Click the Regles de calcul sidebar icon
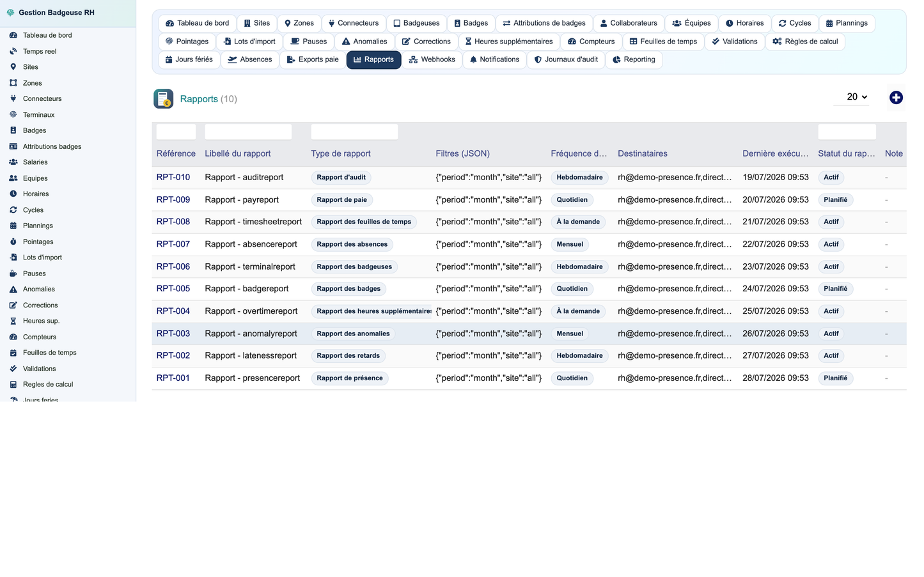This screenshot has width=924, height=577. tap(13, 384)
